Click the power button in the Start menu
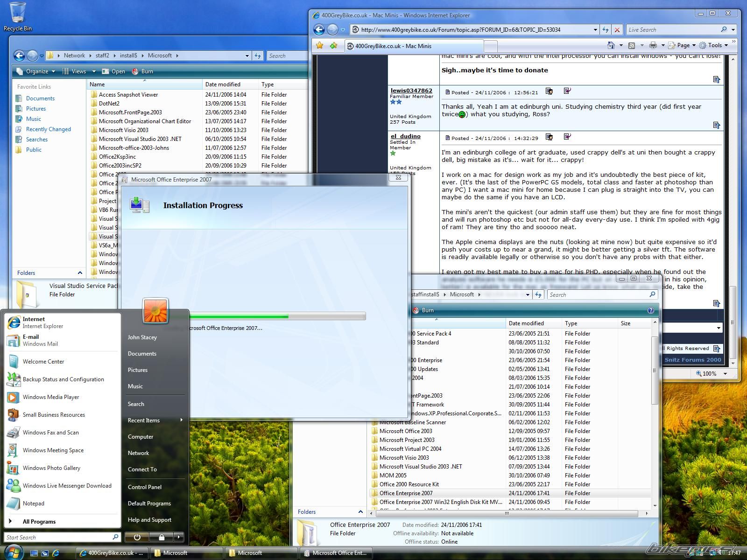The width and height of the screenshot is (747, 560). [x=137, y=537]
